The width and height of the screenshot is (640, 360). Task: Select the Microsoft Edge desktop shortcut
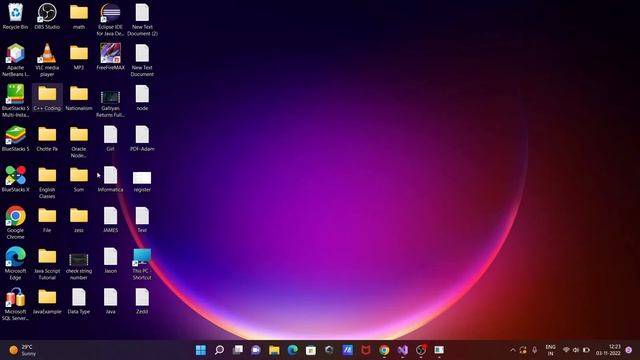tap(16, 263)
